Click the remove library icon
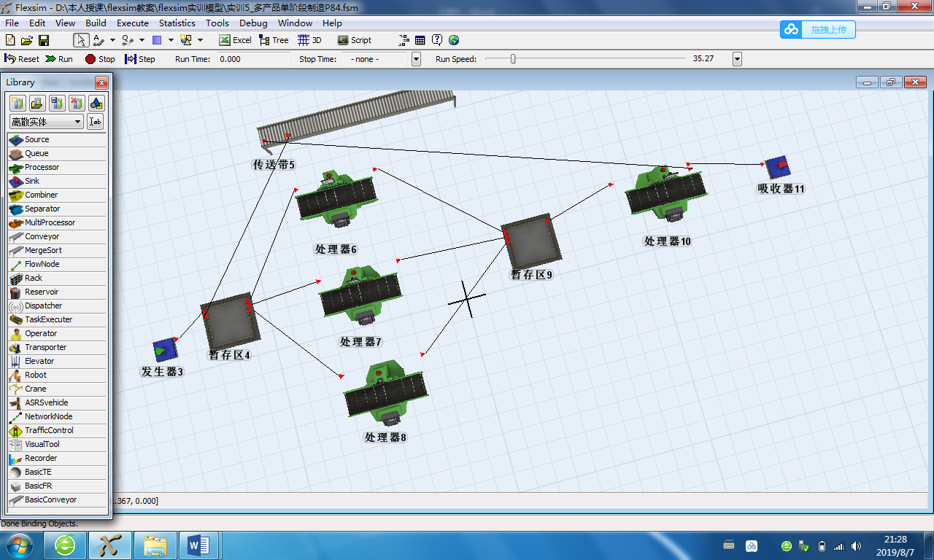The height and width of the screenshot is (560, 934). (77, 104)
